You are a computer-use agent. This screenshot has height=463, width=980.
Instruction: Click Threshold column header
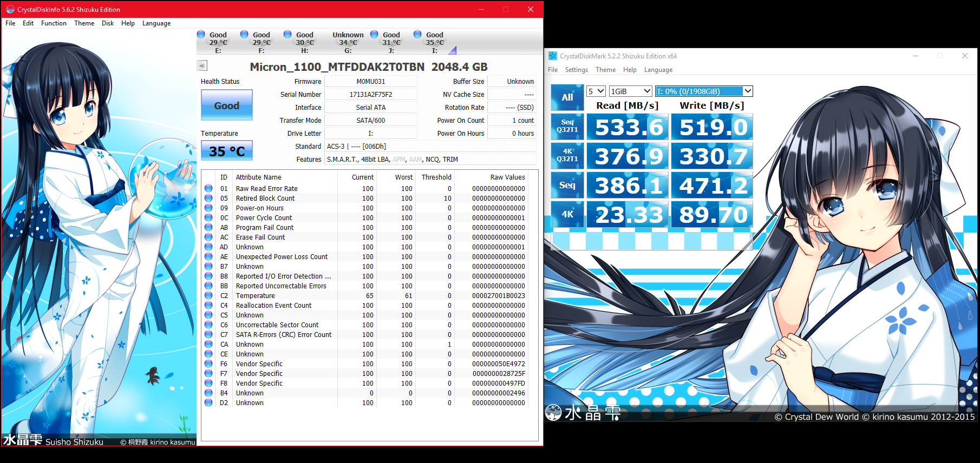point(436,177)
